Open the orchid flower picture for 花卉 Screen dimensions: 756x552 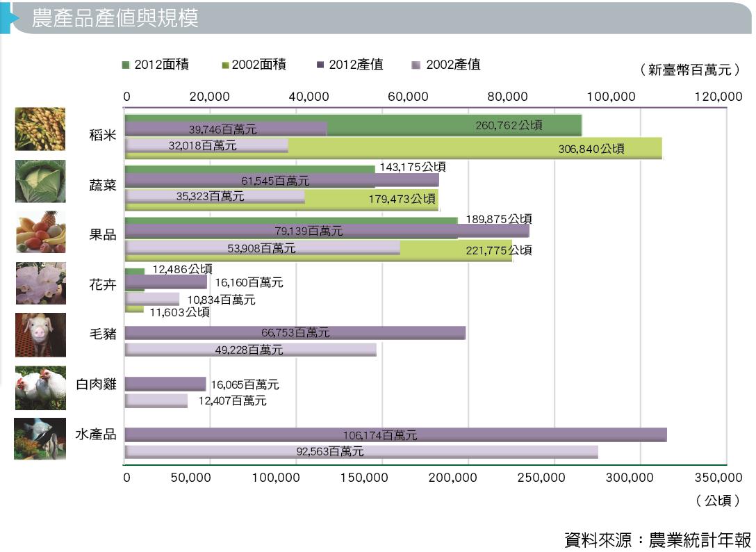click(x=40, y=283)
